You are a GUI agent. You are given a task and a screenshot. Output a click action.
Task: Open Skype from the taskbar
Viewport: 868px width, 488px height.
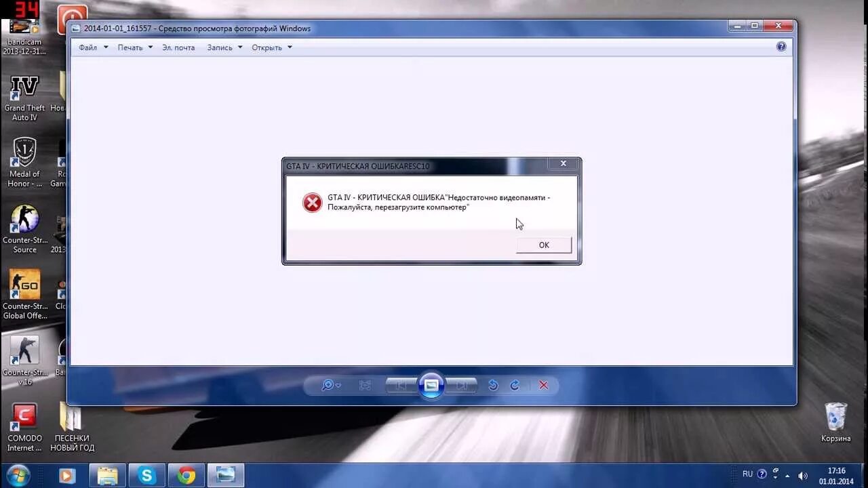(147, 476)
